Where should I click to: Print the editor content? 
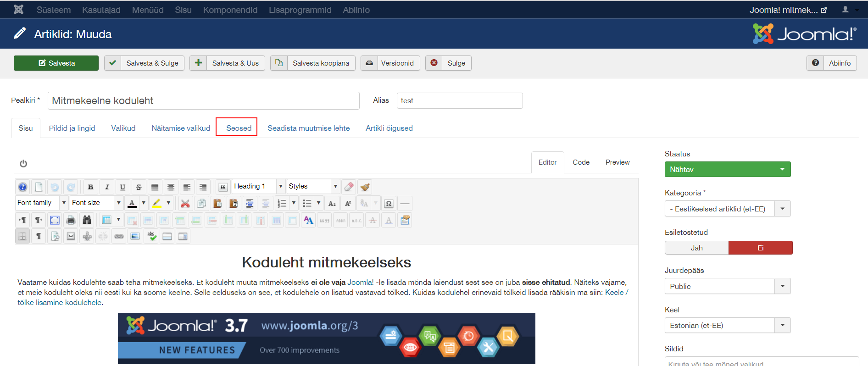(71, 220)
